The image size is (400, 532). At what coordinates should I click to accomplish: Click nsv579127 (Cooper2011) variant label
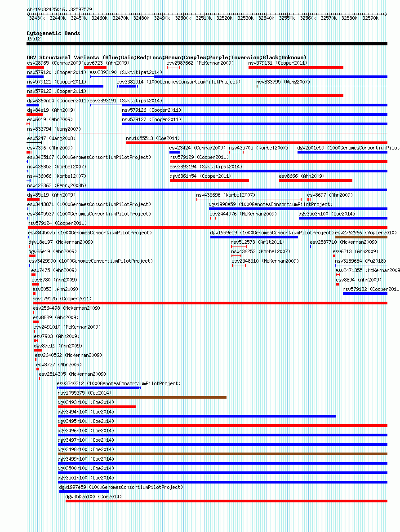point(151,120)
